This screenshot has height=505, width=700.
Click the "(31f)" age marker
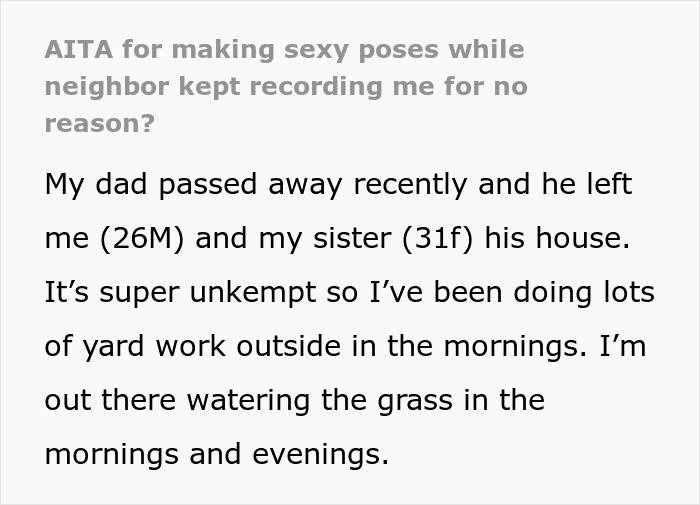coord(437,238)
